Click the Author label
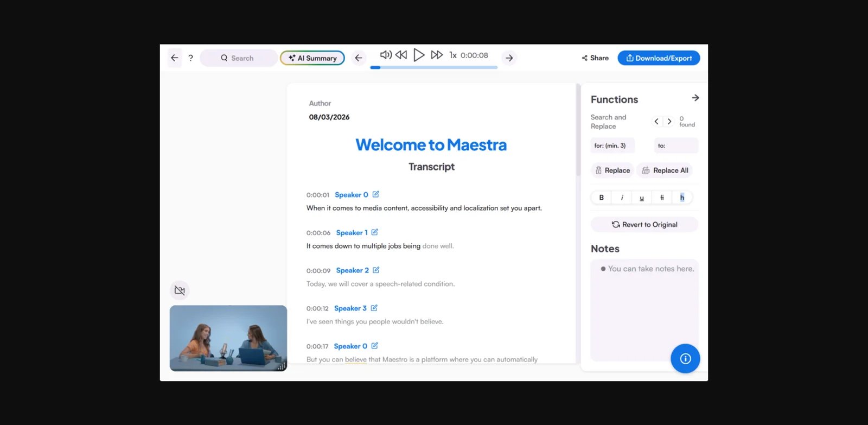868x425 pixels. 320,103
